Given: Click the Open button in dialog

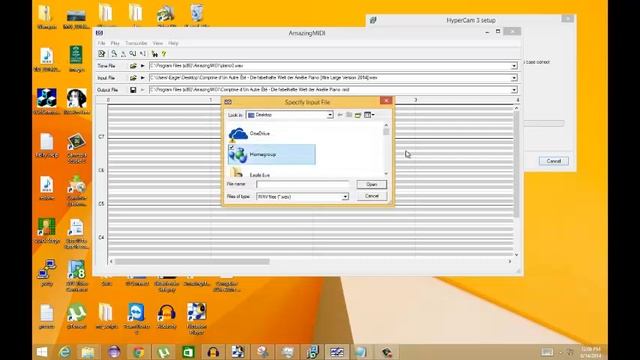Looking at the screenshot, I should tap(371, 184).
